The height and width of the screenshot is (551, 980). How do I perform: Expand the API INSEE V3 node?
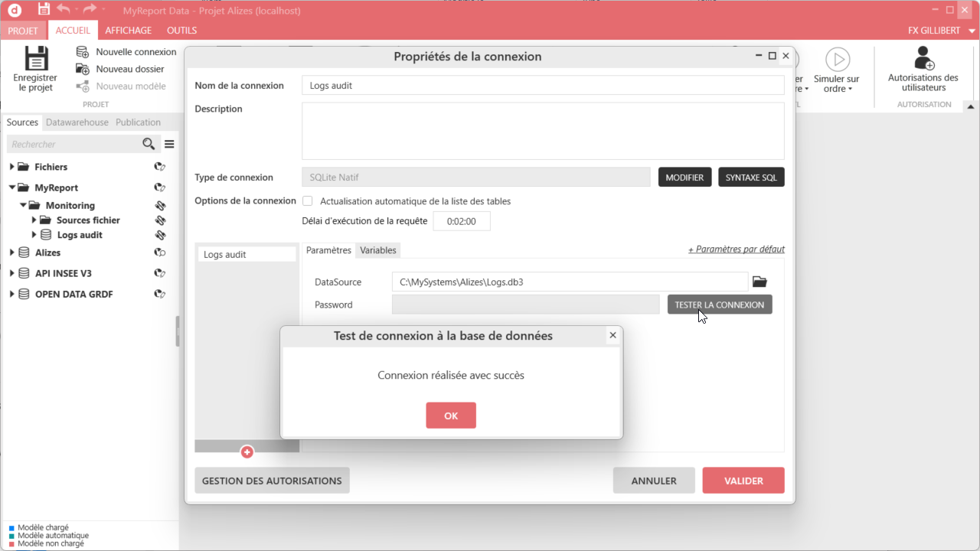[12, 273]
